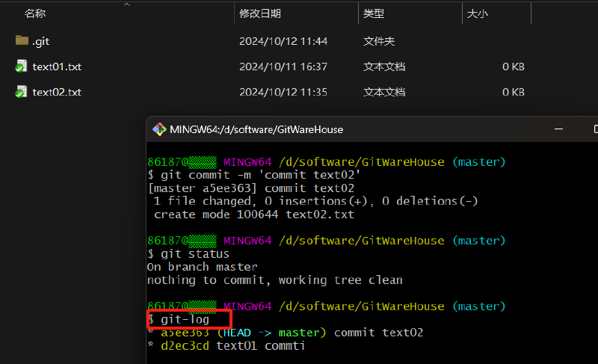
Task: Click 文本文档 type of text02.txt
Action: click(x=384, y=92)
